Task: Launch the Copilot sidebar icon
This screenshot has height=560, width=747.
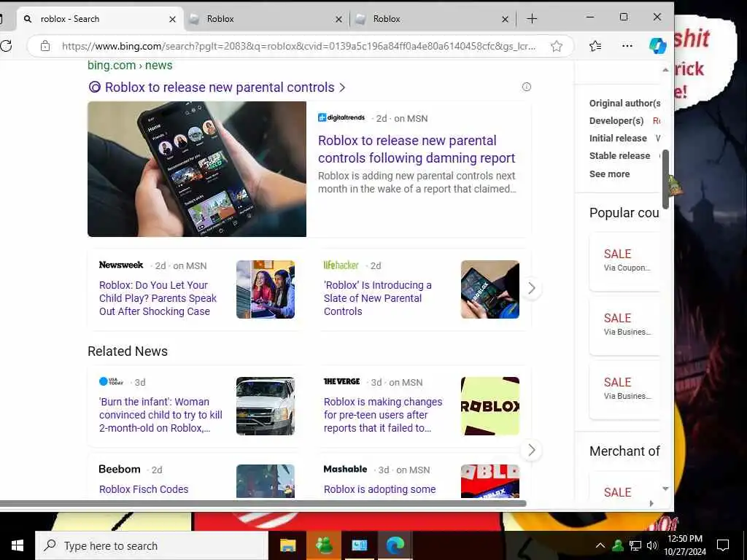Action: [658, 46]
